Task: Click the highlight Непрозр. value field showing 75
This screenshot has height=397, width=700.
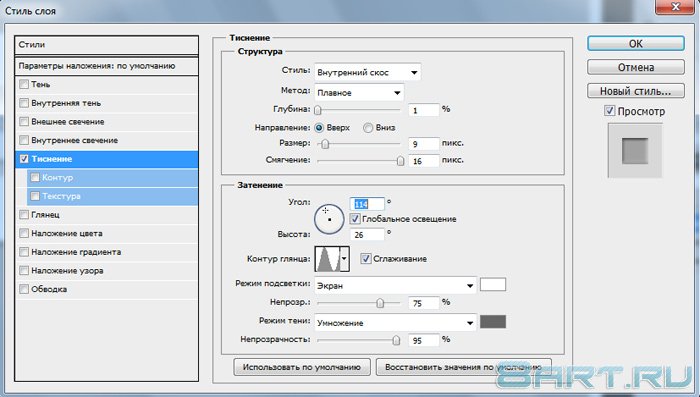Action: coord(424,303)
